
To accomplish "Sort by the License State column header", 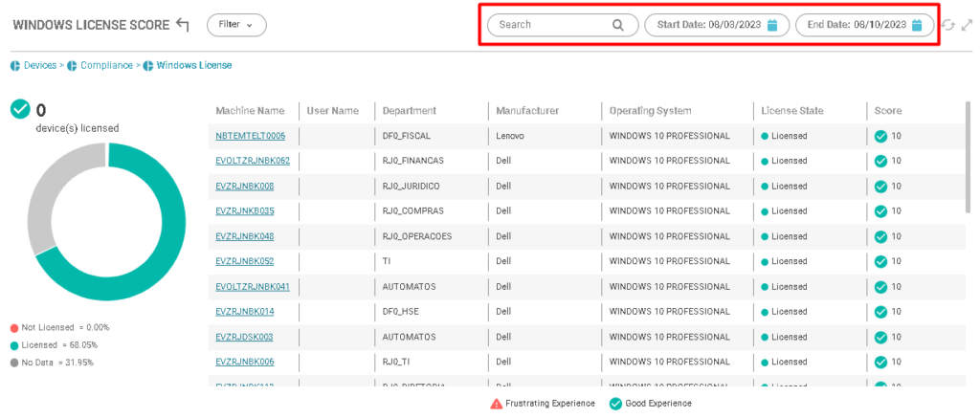I will pos(791,111).
